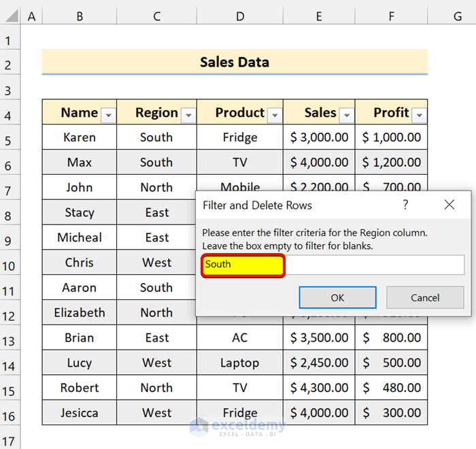Viewport: 476px width, 449px height.
Task: Click the Micheal name cell
Action: [80, 237]
